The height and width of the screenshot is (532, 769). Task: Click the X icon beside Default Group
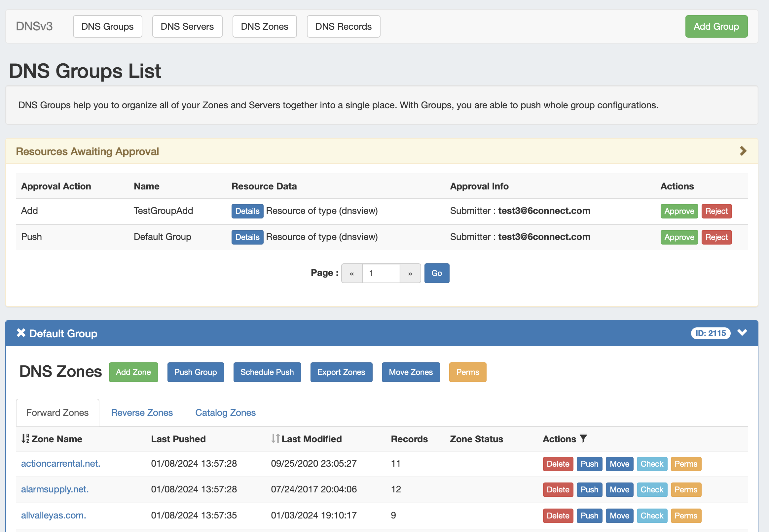pyautogui.click(x=21, y=333)
